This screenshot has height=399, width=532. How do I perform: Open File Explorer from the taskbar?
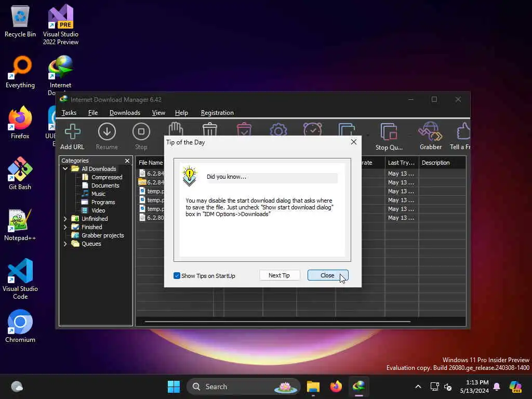click(313, 387)
